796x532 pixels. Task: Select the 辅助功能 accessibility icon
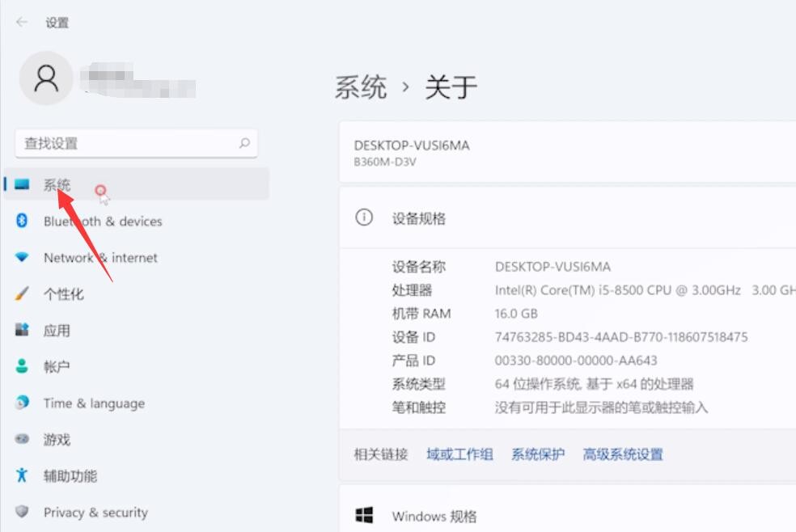22,475
